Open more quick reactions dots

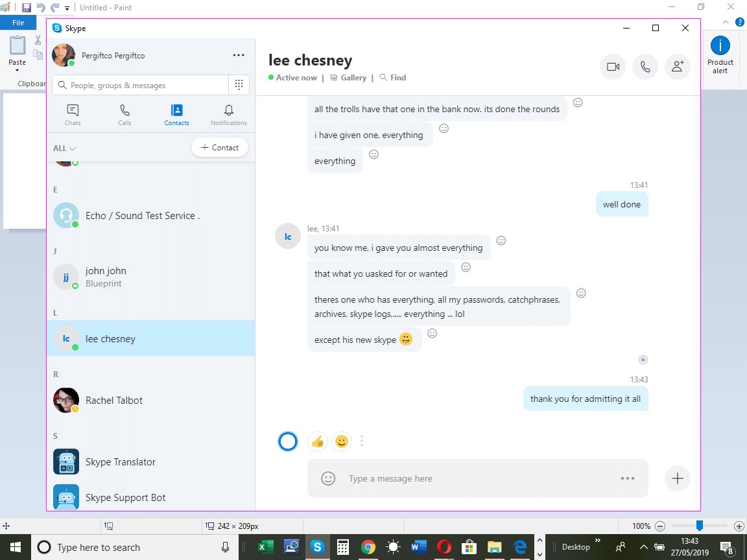(362, 441)
